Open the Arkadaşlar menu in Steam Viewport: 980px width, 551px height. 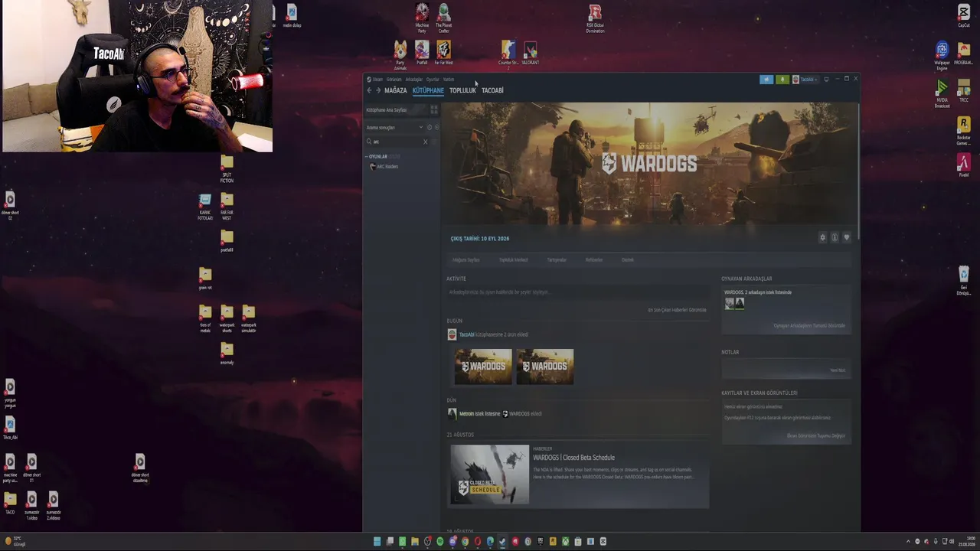[x=413, y=79]
